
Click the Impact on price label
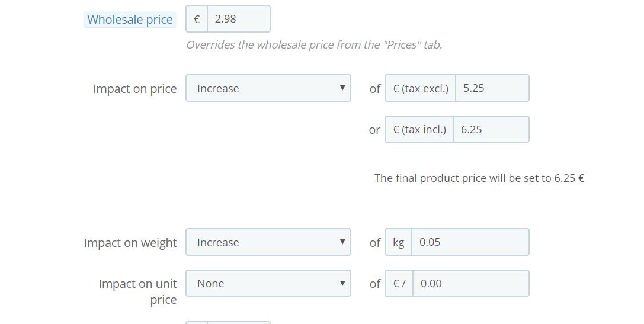[x=134, y=89]
